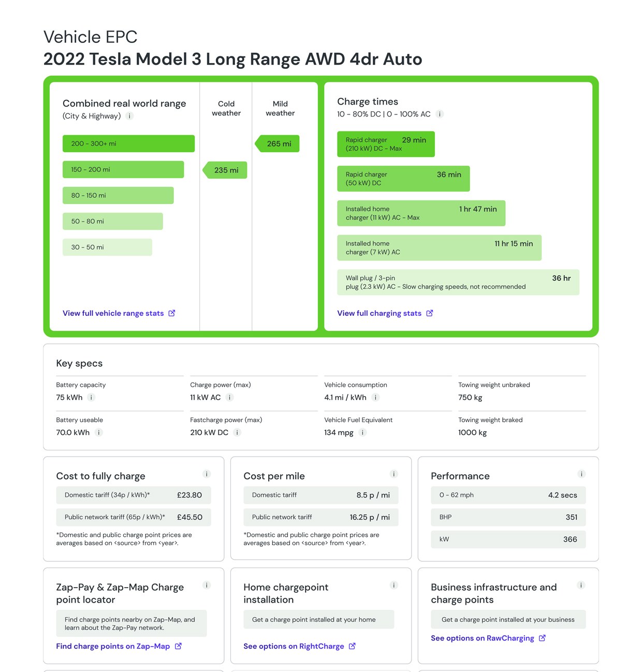
Task: Click Get a charge point installed at your home
Action: (319, 619)
